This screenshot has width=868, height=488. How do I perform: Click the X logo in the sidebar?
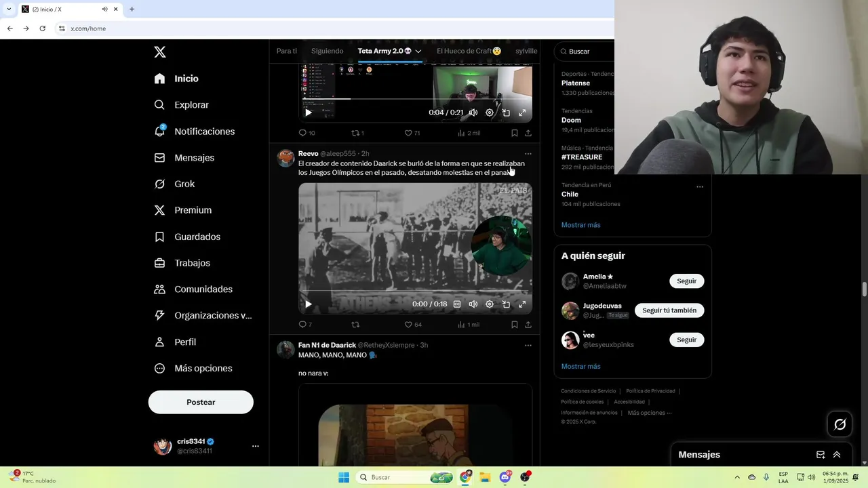click(160, 52)
